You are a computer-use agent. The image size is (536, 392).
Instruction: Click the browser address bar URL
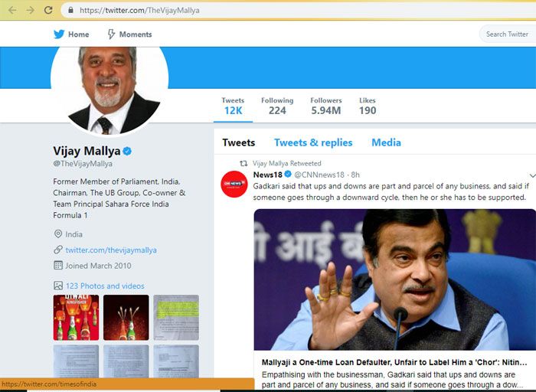(139, 10)
